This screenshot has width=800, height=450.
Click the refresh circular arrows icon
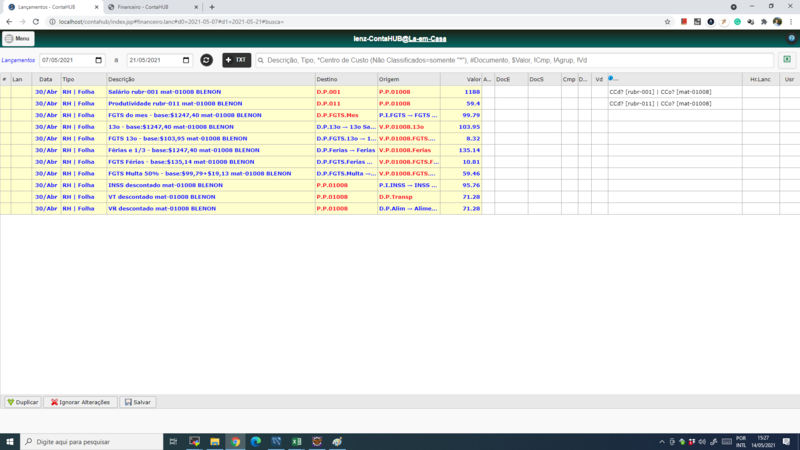(x=206, y=60)
